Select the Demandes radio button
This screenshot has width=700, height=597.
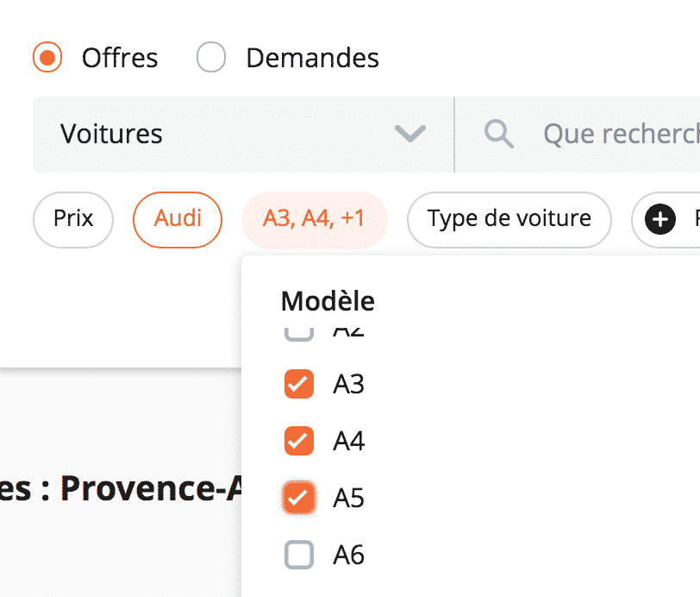click(x=210, y=57)
